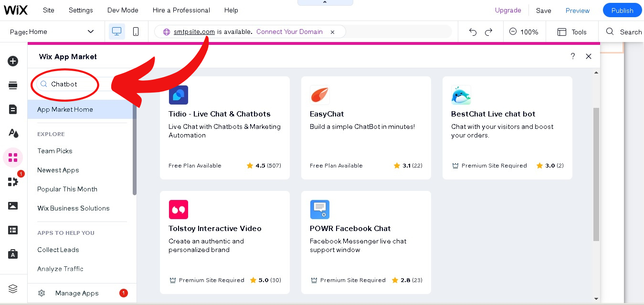Click Connect Your Domain link
The width and height of the screenshot is (644, 305).
289,32
